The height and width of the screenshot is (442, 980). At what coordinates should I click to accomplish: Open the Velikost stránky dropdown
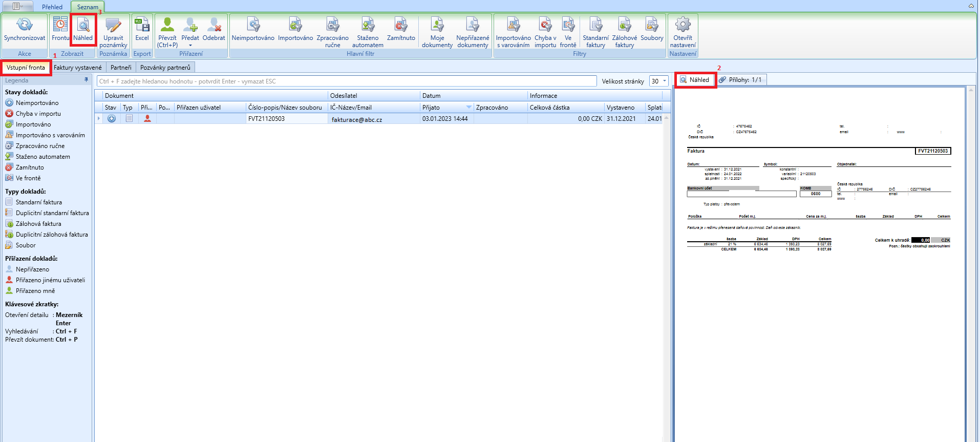664,81
